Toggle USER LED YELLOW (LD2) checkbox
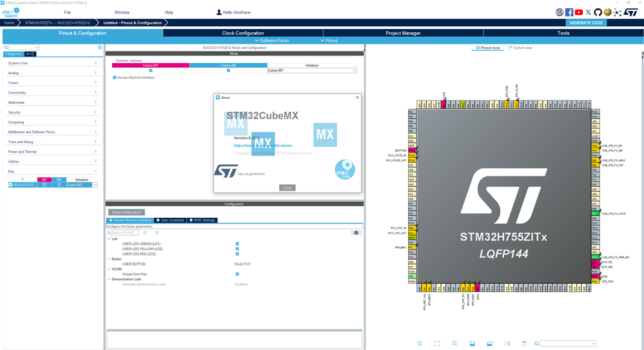This screenshot has height=350, width=644. pos(237,249)
